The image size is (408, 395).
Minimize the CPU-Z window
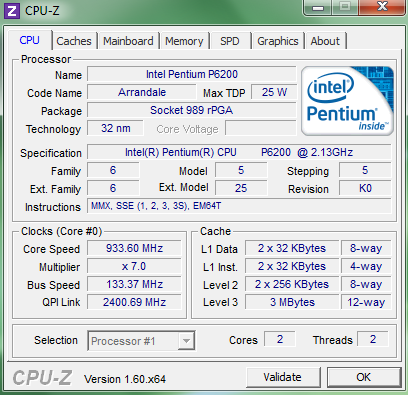318,7
